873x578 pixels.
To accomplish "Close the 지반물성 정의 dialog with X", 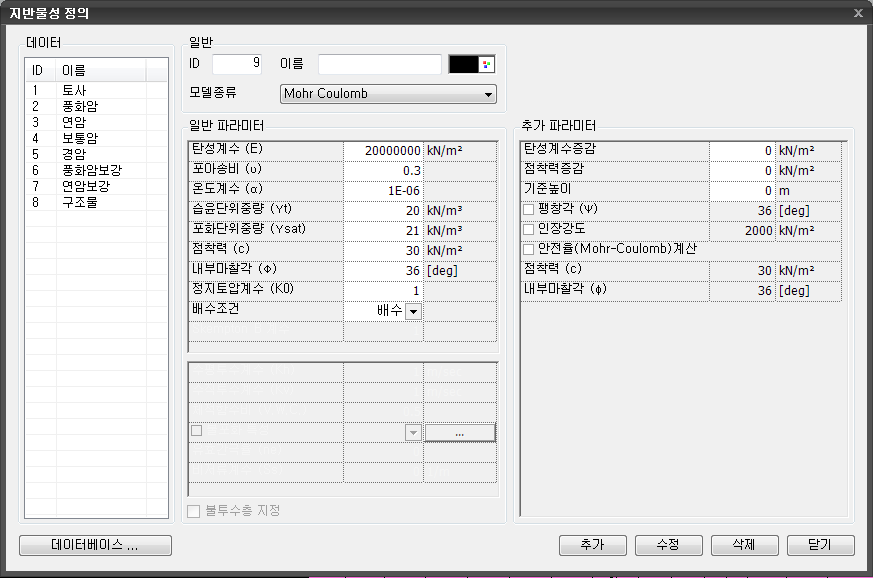I will [x=858, y=12].
